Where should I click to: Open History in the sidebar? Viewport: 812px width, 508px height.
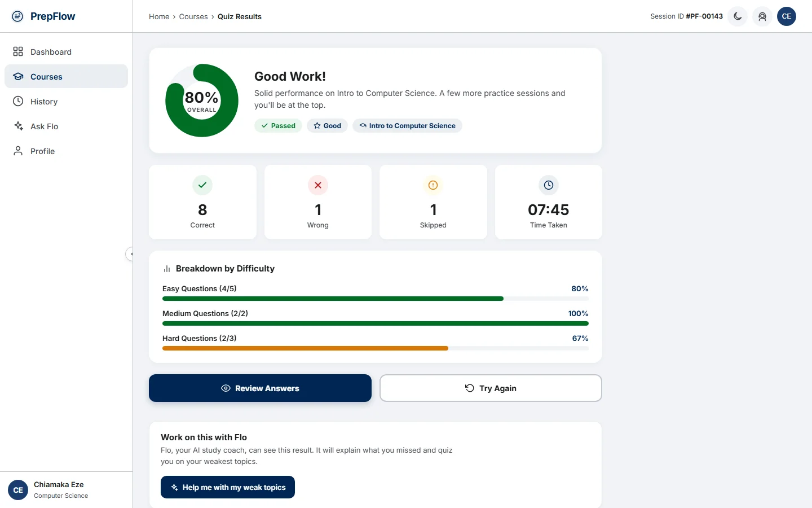(66, 102)
